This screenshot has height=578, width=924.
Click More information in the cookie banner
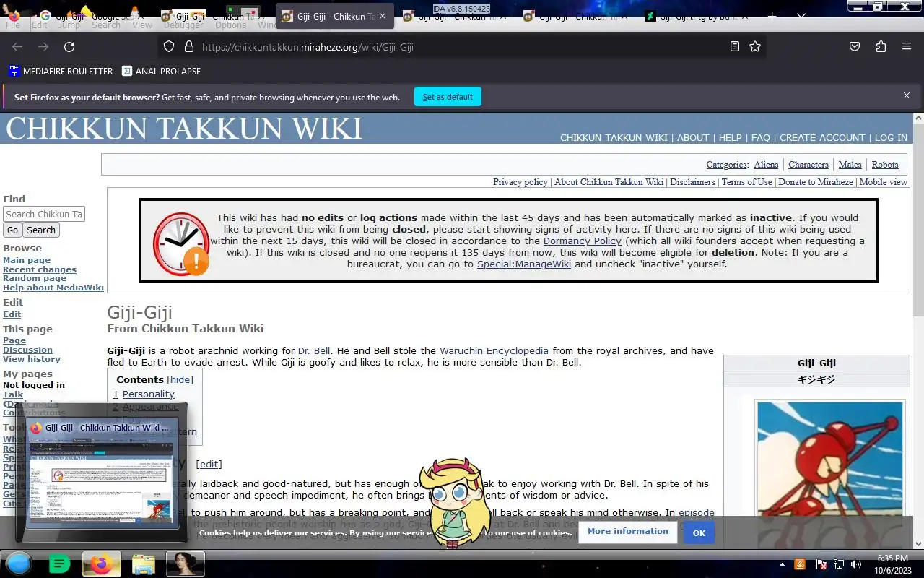point(628,531)
